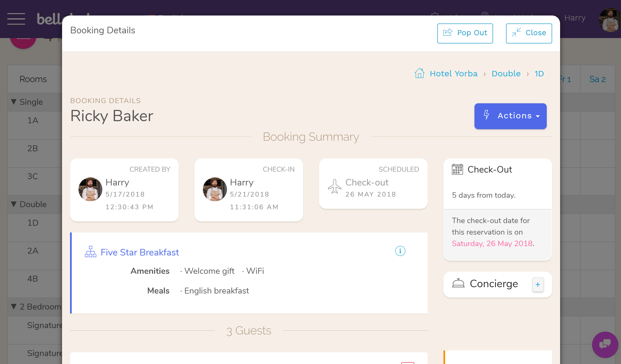621x364 pixels.
Task: Click the Concierge plus icon to add service
Action: pyautogui.click(x=537, y=285)
